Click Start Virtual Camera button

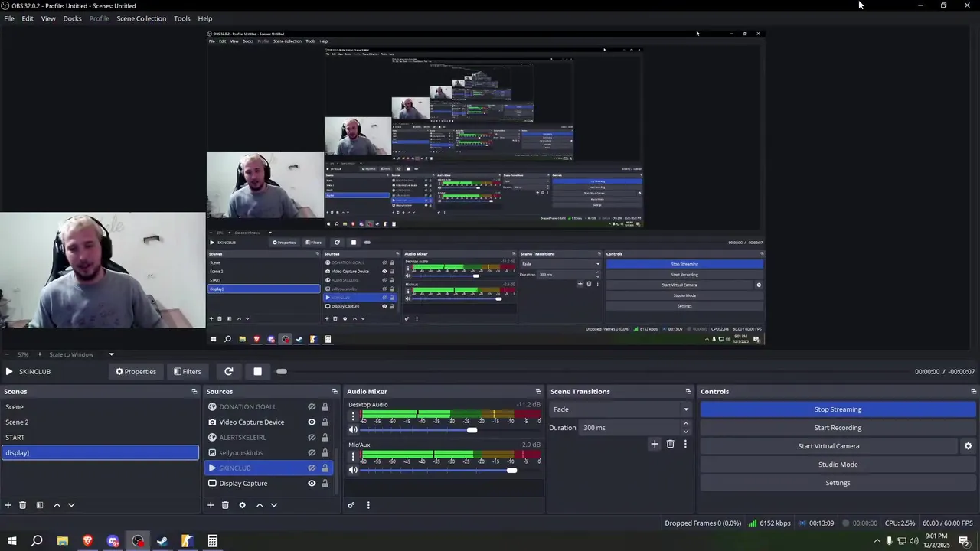click(828, 446)
